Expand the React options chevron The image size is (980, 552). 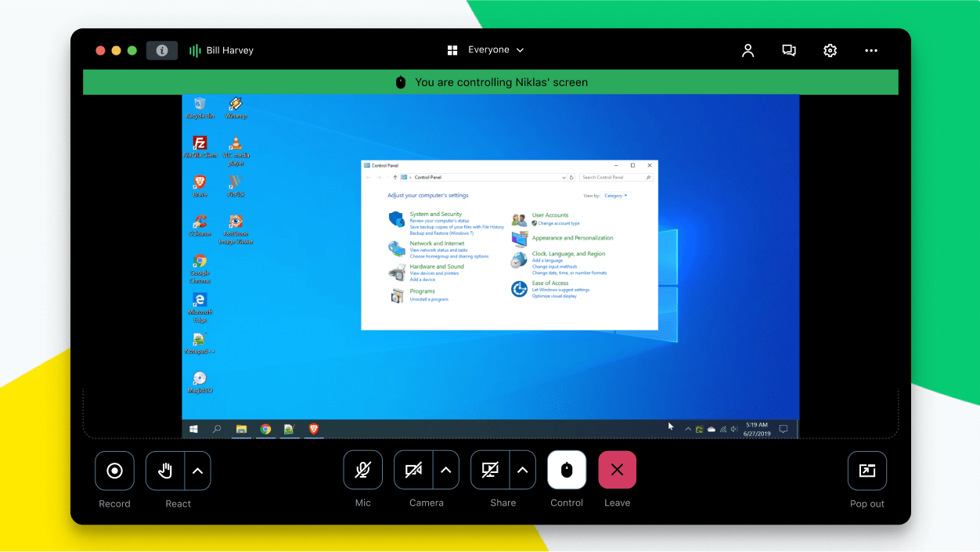(197, 470)
